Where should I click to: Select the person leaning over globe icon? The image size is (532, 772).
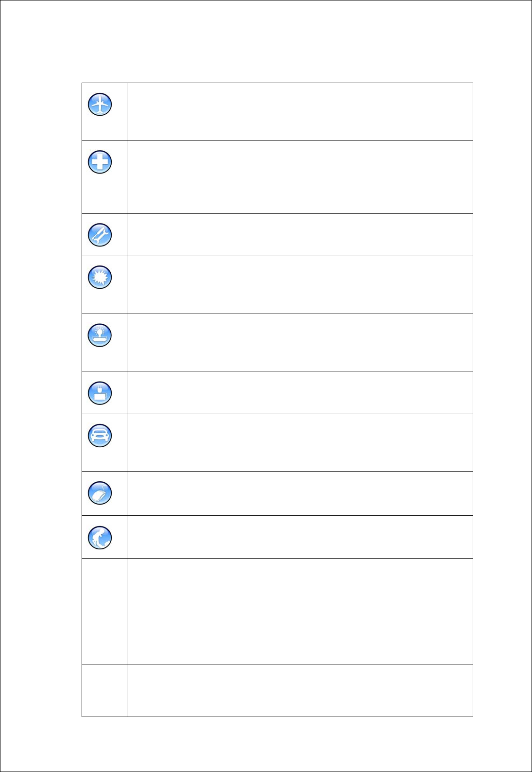coord(100,537)
